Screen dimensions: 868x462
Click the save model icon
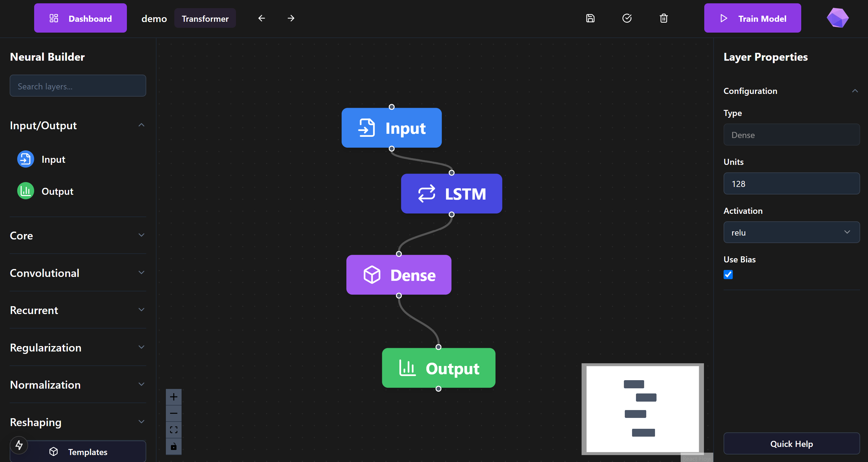(590, 18)
